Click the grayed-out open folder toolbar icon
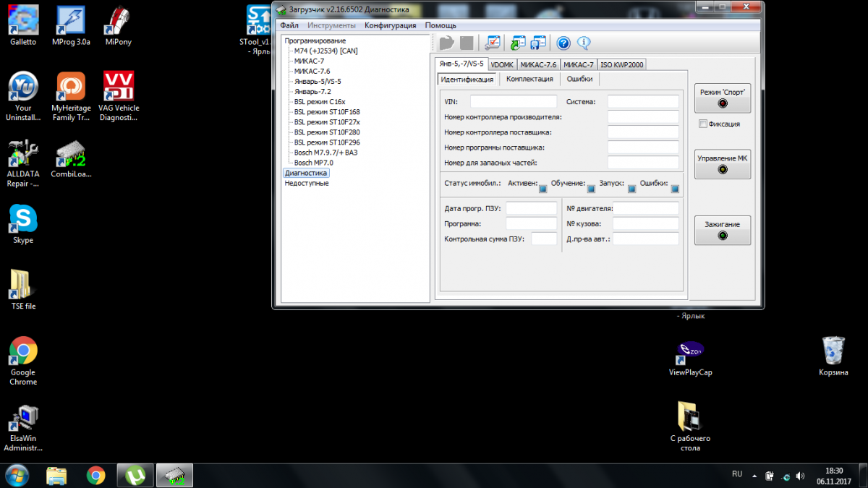 click(x=446, y=43)
